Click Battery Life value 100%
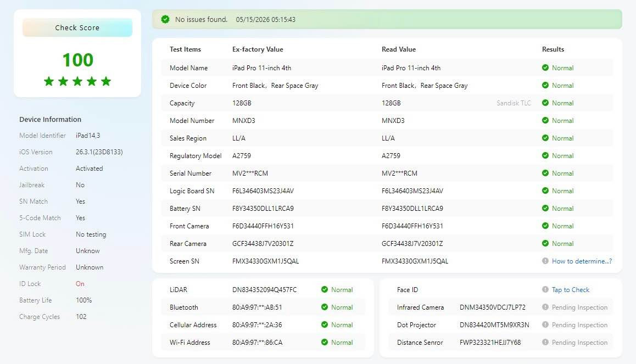The width and height of the screenshot is (636, 364). (x=83, y=300)
